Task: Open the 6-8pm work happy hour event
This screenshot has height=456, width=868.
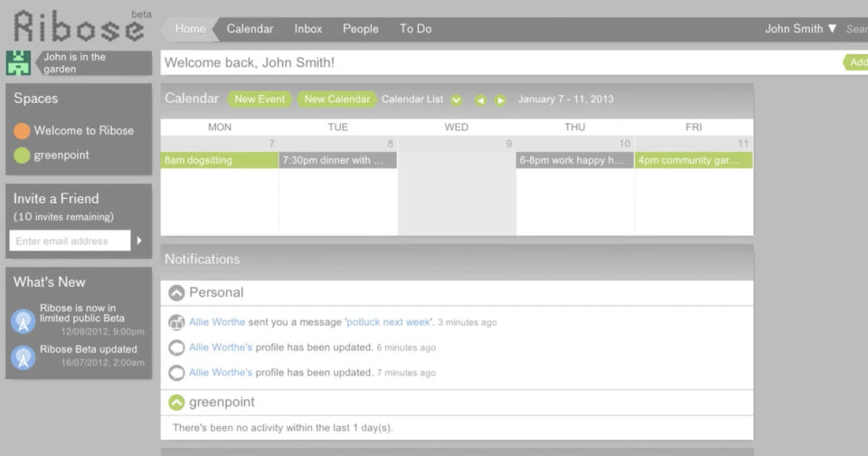Action: 575,160
